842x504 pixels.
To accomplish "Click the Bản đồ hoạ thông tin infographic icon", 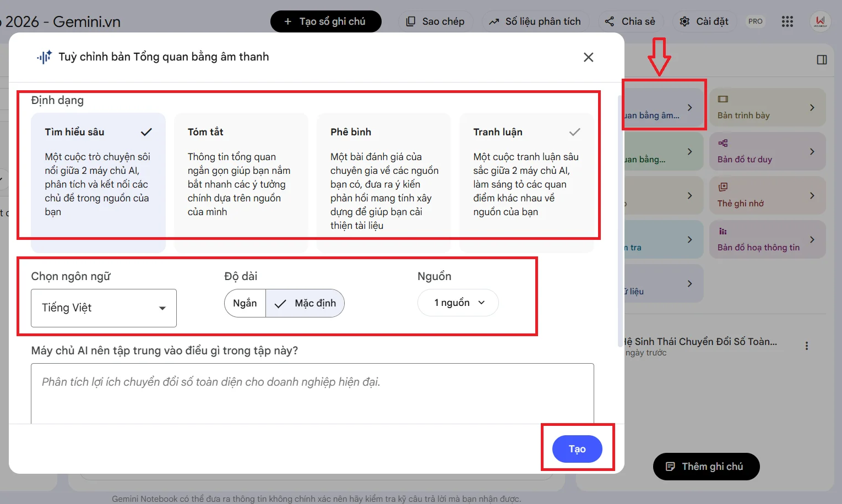I will 723,231.
